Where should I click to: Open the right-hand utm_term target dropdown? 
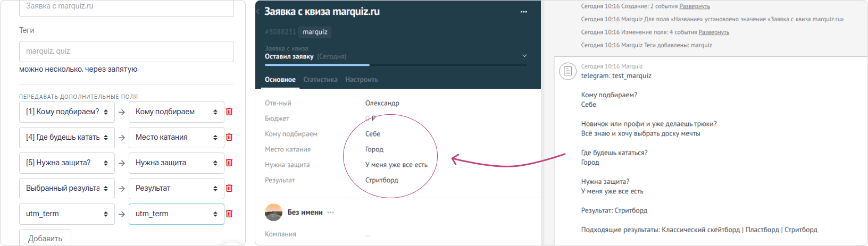[176, 214]
